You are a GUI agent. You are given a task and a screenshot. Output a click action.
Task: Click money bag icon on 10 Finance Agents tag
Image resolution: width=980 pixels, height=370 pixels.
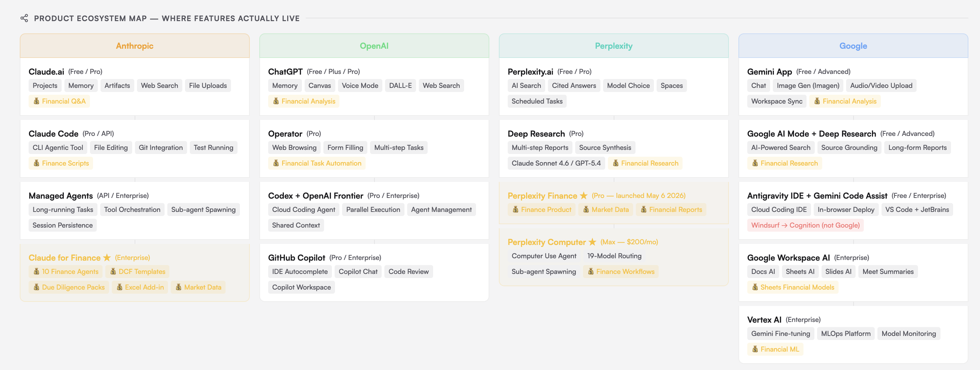pyautogui.click(x=36, y=272)
